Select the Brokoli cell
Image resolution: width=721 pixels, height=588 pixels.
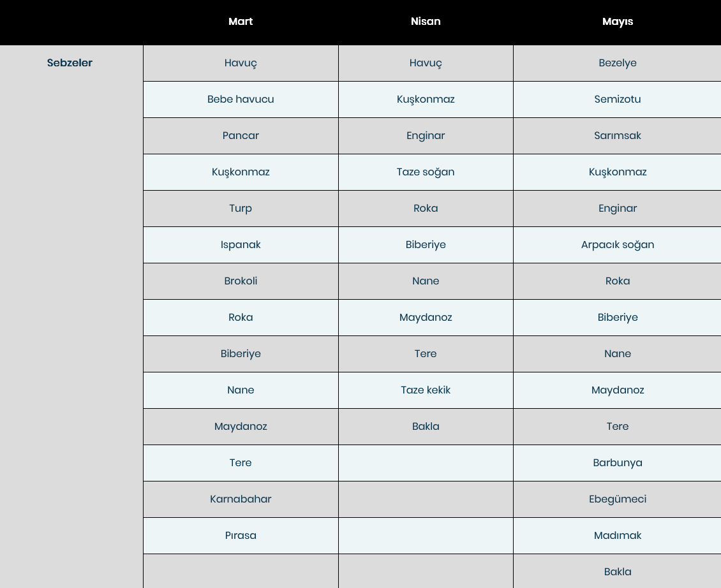241,281
